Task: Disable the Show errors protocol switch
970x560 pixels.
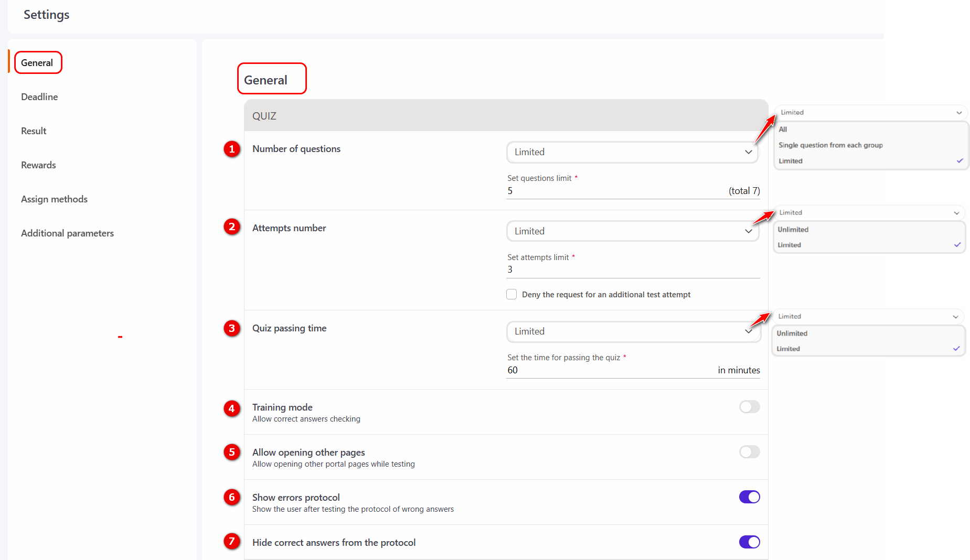Action: [x=749, y=497]
